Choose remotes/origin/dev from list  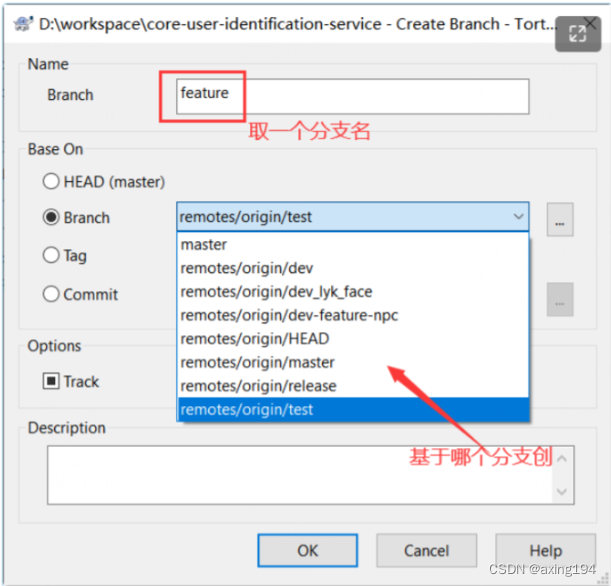pyautogui.click(x=353, y=268)
